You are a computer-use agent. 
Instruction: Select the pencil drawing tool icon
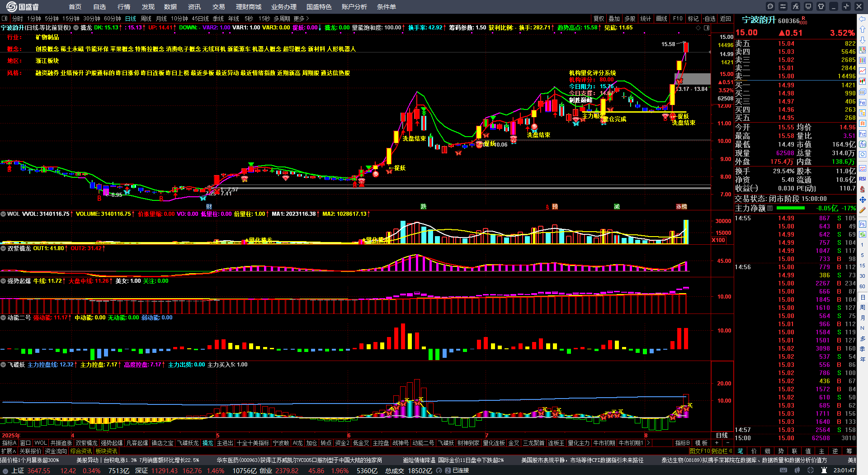pyautogui.click(x=863, y=210)
